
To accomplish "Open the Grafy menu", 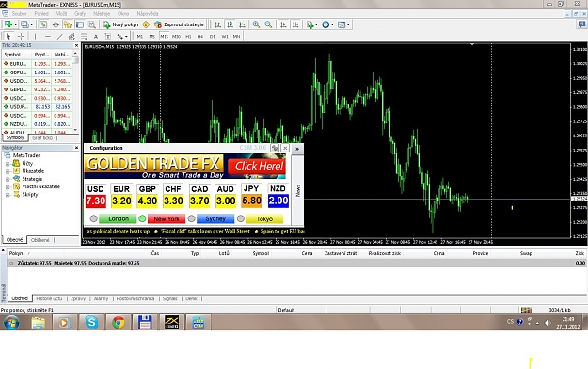I will (80, 14).
